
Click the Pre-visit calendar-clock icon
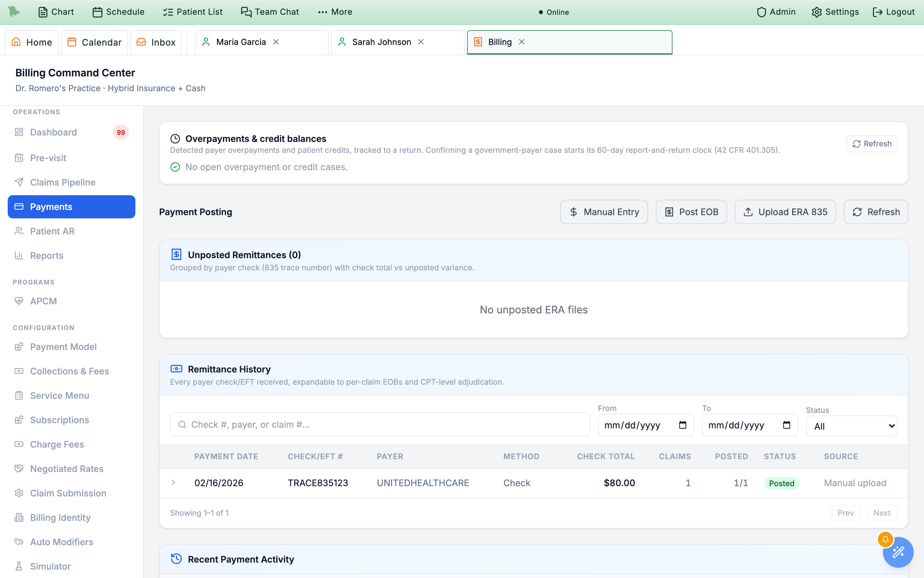point(19,158)
